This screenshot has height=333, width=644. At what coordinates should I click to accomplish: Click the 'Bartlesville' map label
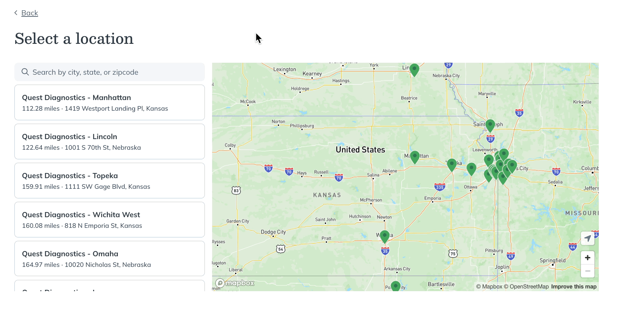coord(441,284)
